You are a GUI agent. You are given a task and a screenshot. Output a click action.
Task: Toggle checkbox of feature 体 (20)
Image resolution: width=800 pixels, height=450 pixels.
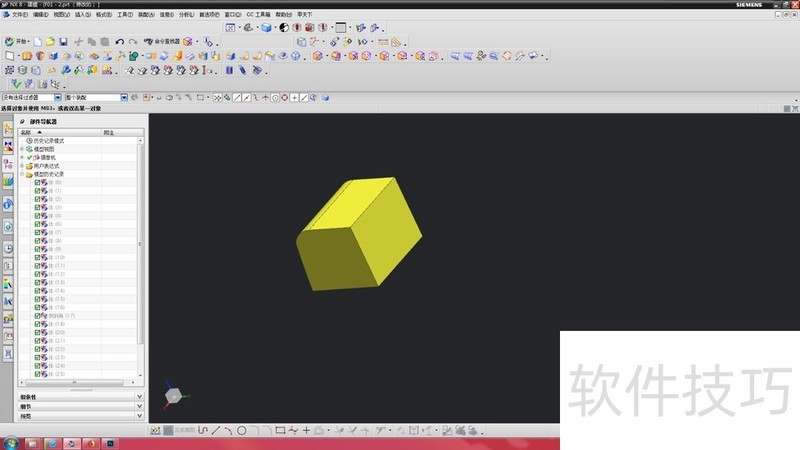(x=37, y=333)
